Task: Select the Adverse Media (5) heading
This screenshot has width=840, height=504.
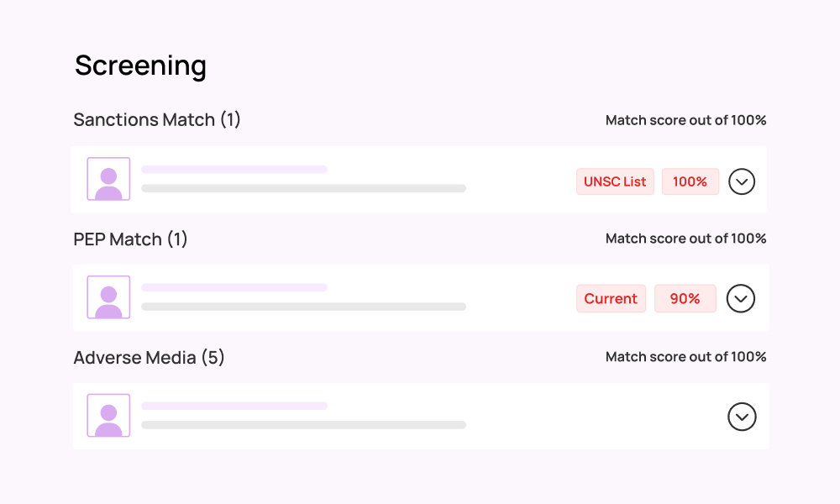Action: tap(149, 357)
